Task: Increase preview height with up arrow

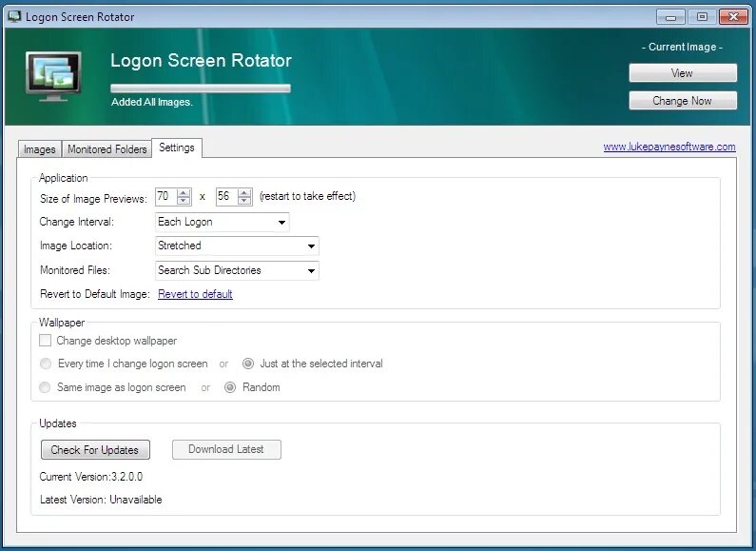Action: coord(244,192)
